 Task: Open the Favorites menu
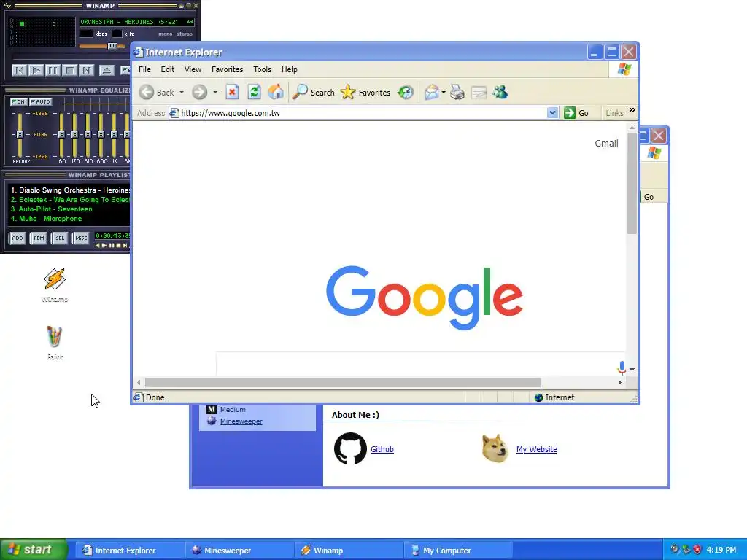(228, 69)
